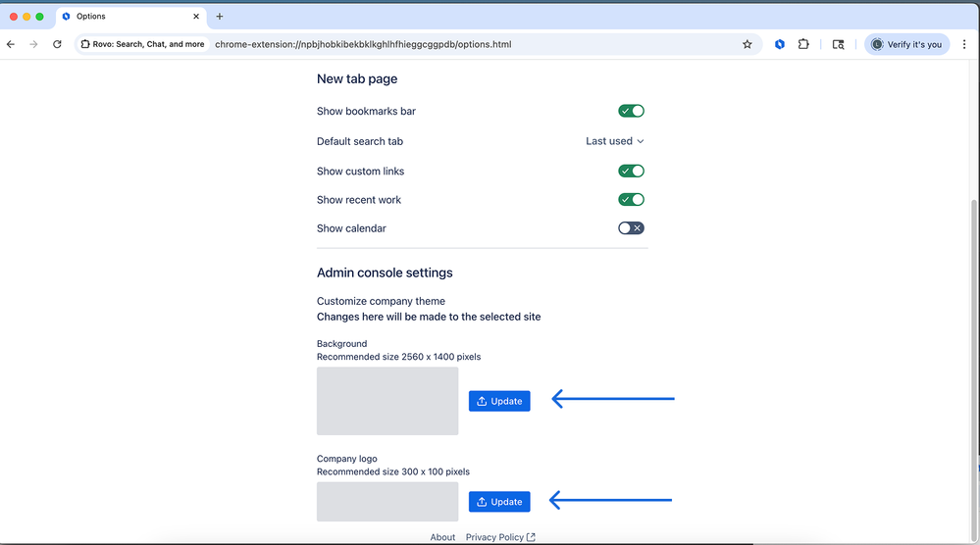Click the 'Default search tab' label

pyautogui.click(x=360, y=141)
